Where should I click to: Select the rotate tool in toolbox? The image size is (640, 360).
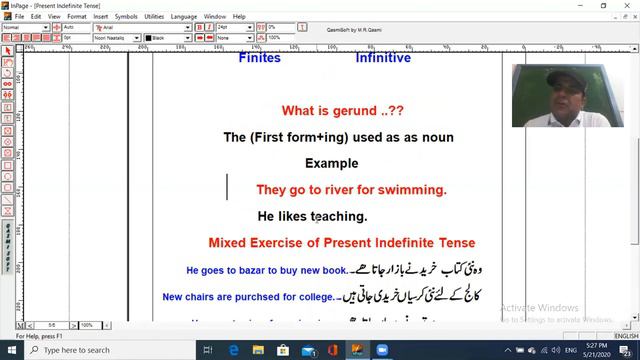click(7, 73)
